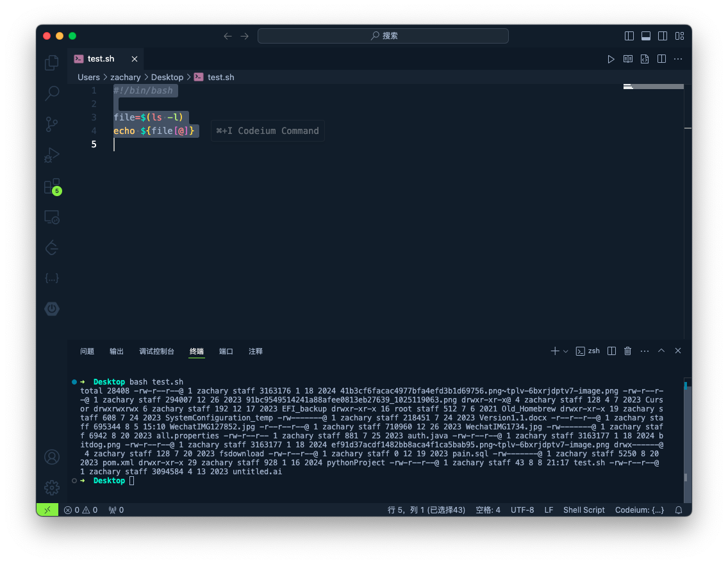Open the Run and Debug view

(x=51, y=155)
